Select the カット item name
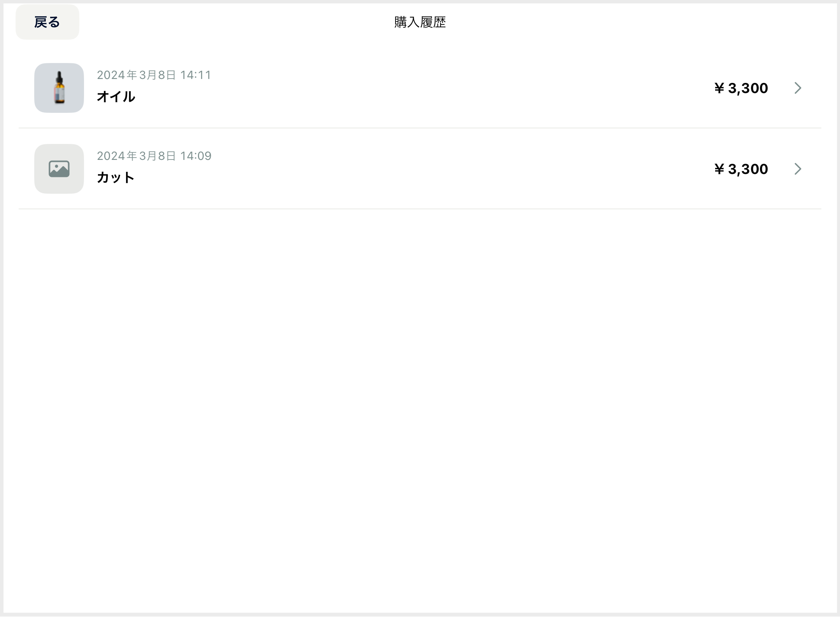840x617 pixels. click(x=115, y=177)
